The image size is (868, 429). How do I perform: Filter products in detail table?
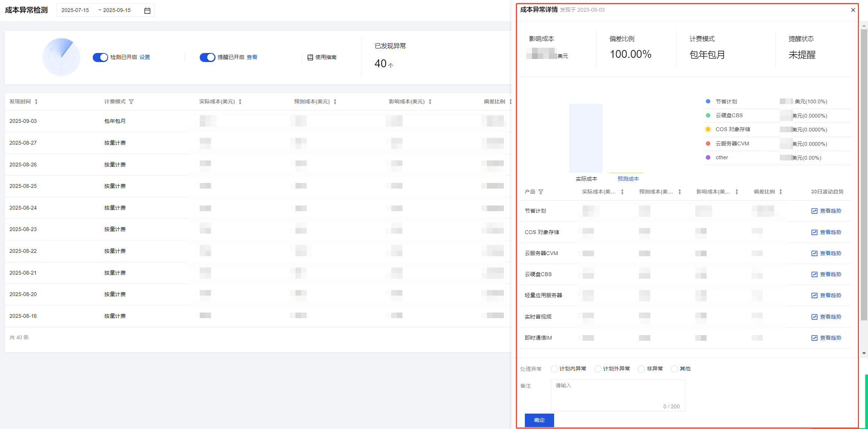coord(541,192)
